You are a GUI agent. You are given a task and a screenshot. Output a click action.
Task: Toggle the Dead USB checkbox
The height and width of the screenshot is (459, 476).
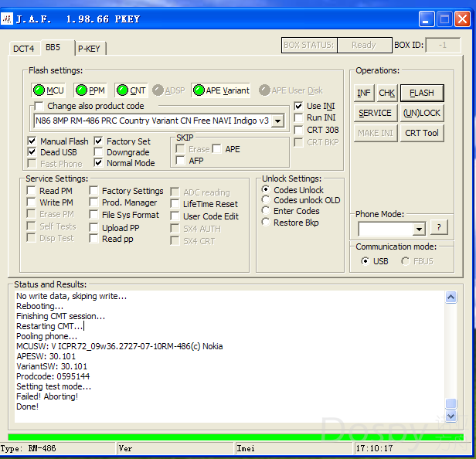pyautogui.click(x=32, y=151)
